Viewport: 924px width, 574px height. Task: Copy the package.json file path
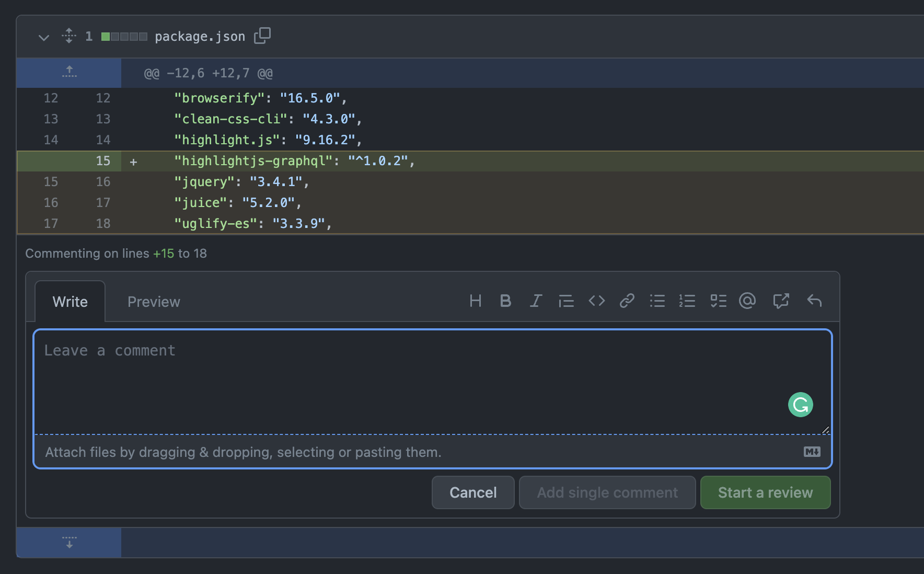point(262,36)
